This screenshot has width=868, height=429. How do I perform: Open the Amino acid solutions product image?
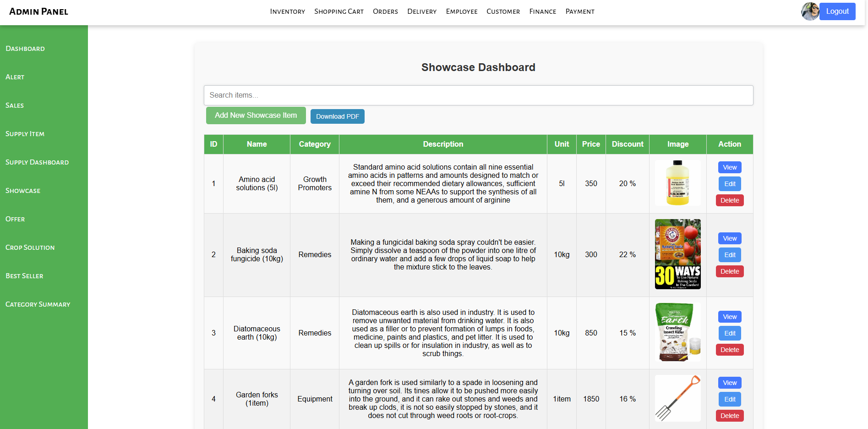[x=677, y=183]
